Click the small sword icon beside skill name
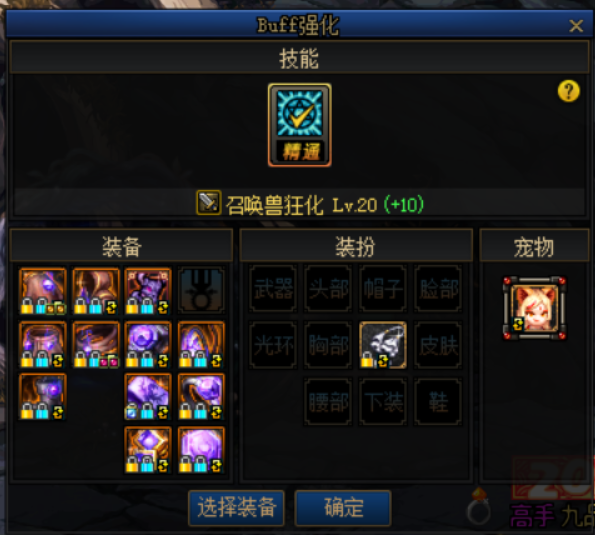595x535 pixels. pyautogui.click(x=209, y=203)
